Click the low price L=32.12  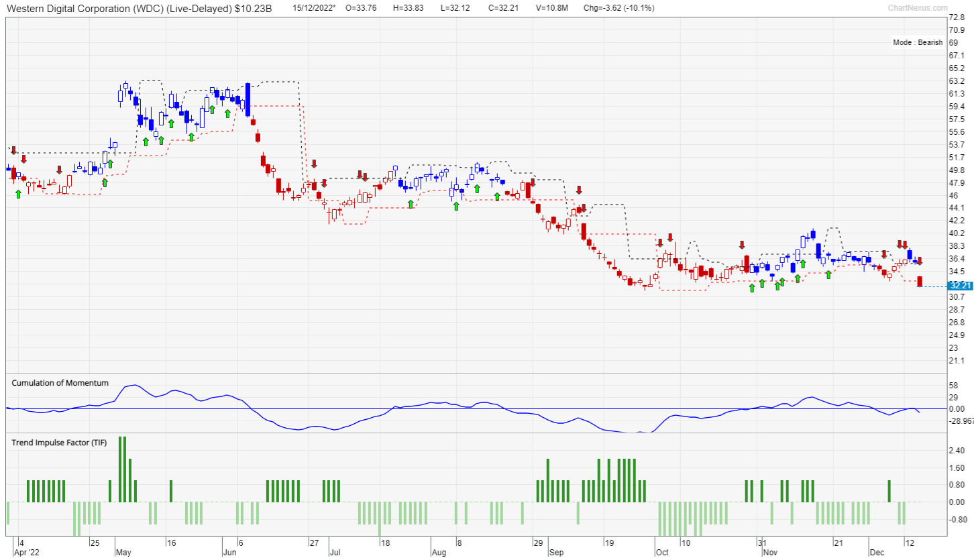(455, 8)
